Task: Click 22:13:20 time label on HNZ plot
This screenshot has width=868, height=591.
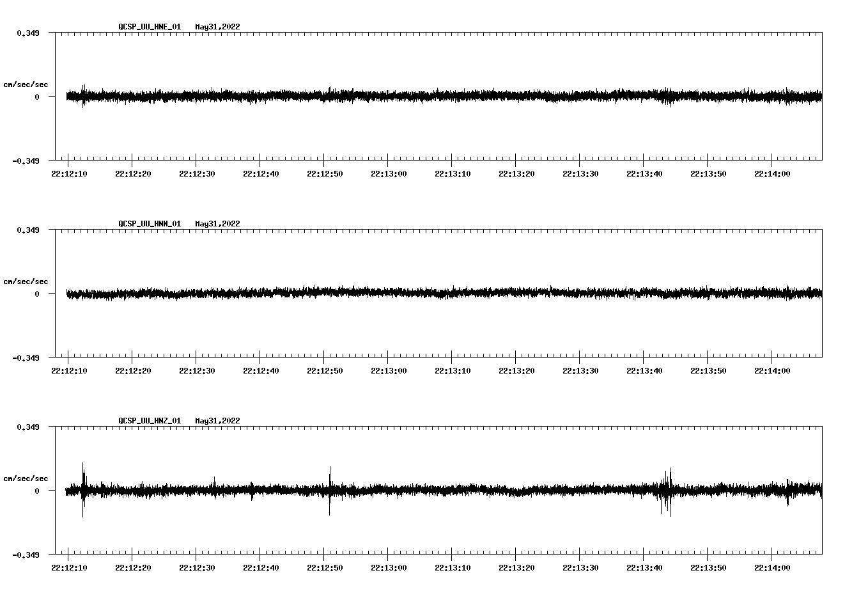Action: pyautogui.click(x=516, y=568)
